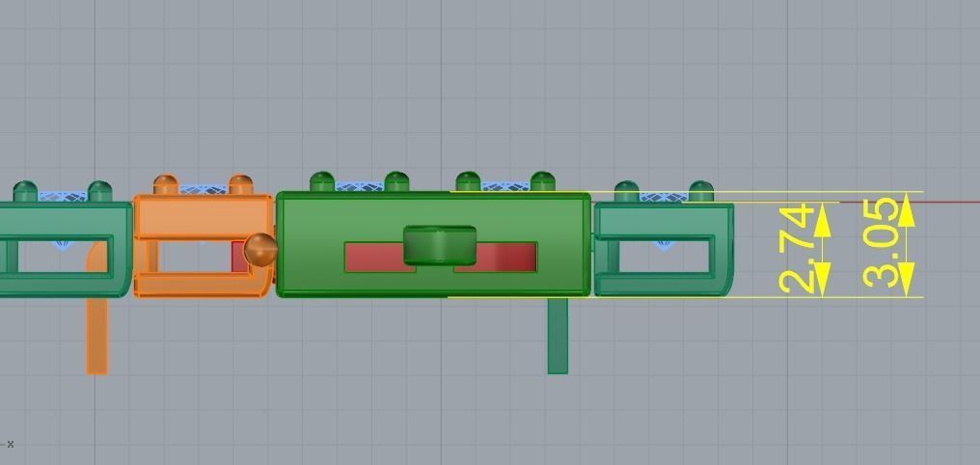This screenshot has width=980, height=465.
Task: Select the large green clasp block
Action: [433, 244]
